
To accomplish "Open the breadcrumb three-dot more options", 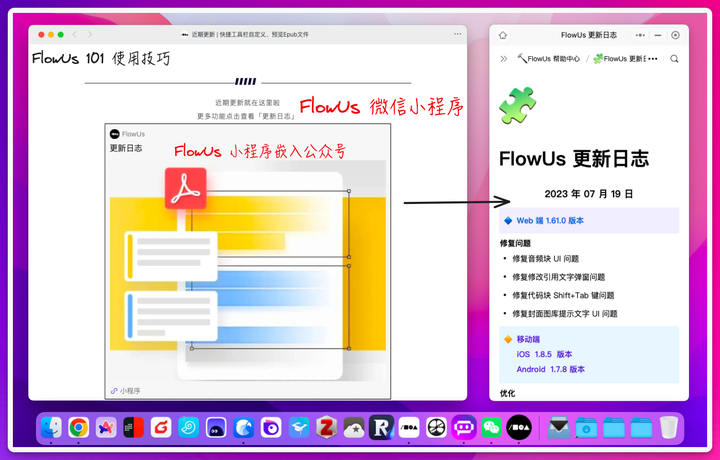I will click(x=653, y=59).
